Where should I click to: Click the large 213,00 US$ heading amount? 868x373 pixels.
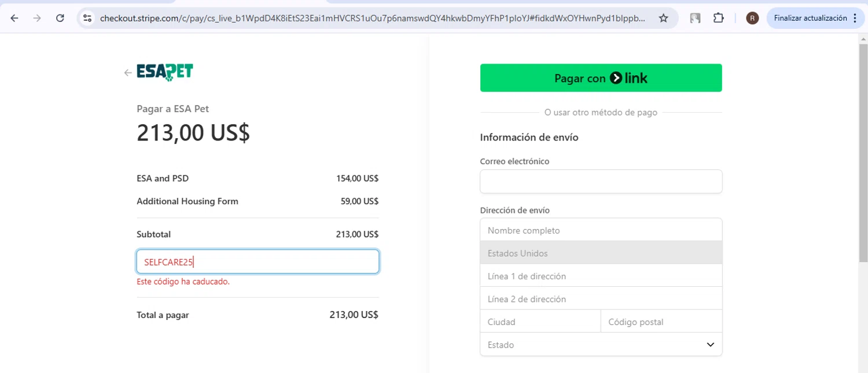pyautogui.click(x=193, y=133)
